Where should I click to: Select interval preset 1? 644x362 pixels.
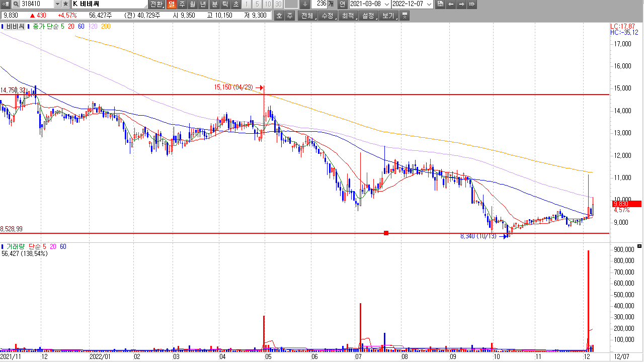(x=247, y=4)
